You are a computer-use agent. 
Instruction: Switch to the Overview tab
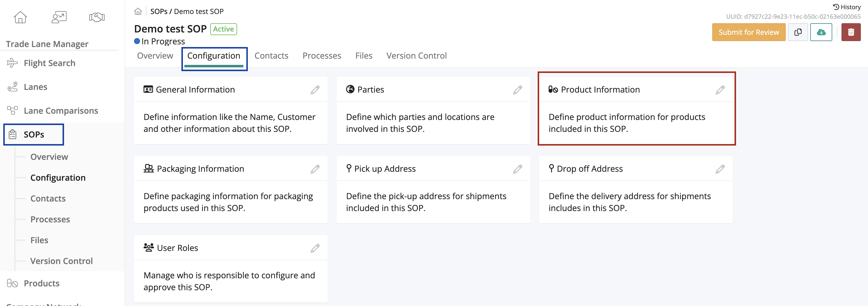pyautogui.click(x=155, y=56)
